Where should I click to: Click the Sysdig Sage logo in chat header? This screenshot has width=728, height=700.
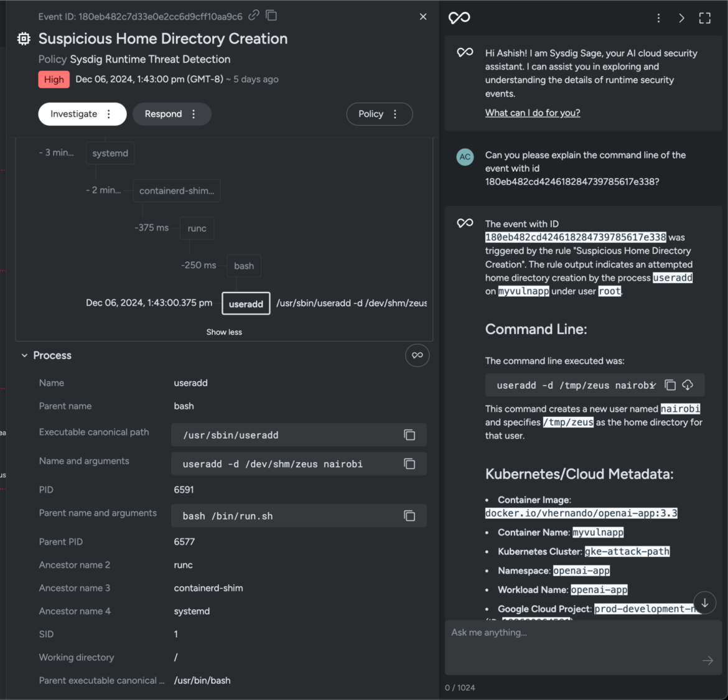(459, 17)
